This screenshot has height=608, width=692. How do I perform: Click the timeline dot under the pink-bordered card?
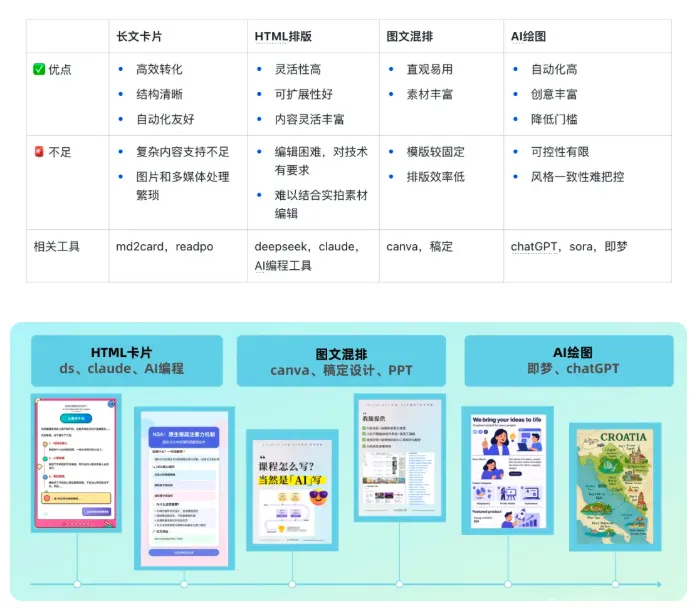coord(77,584)
